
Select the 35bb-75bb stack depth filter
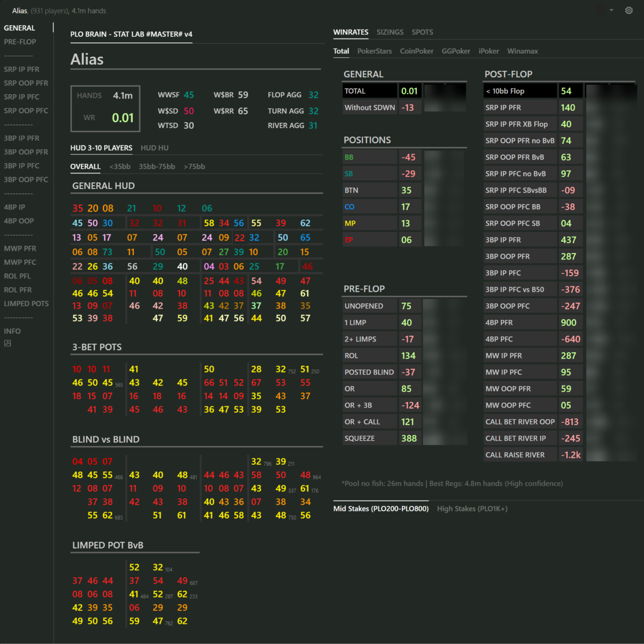tap(157, 166)
